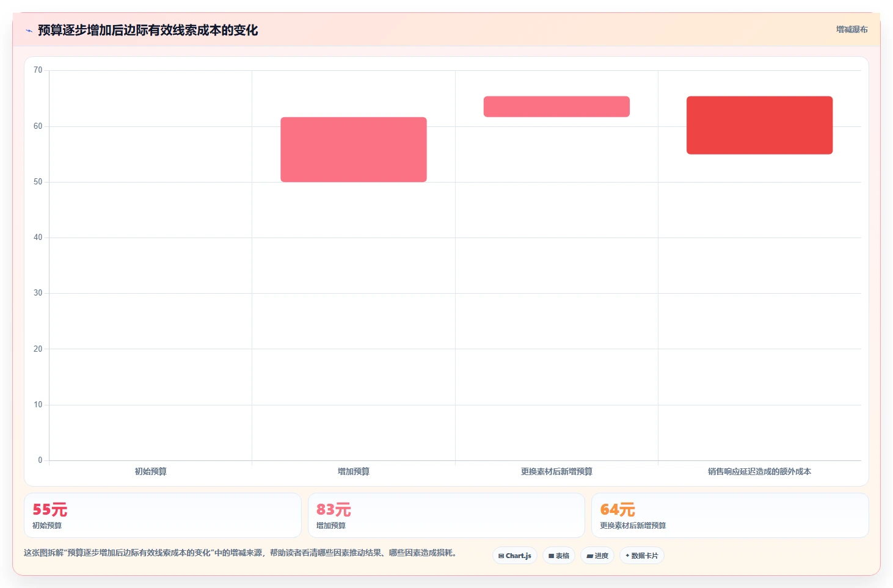Click the y-axis value 40
893x588 pixels.
[38, 238]
